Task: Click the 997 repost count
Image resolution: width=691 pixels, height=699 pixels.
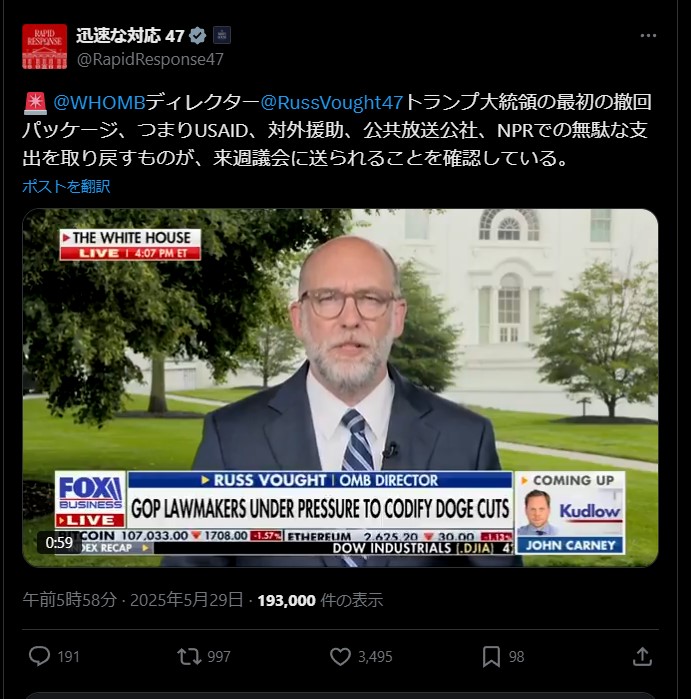Action: click(x=219, y=657)
